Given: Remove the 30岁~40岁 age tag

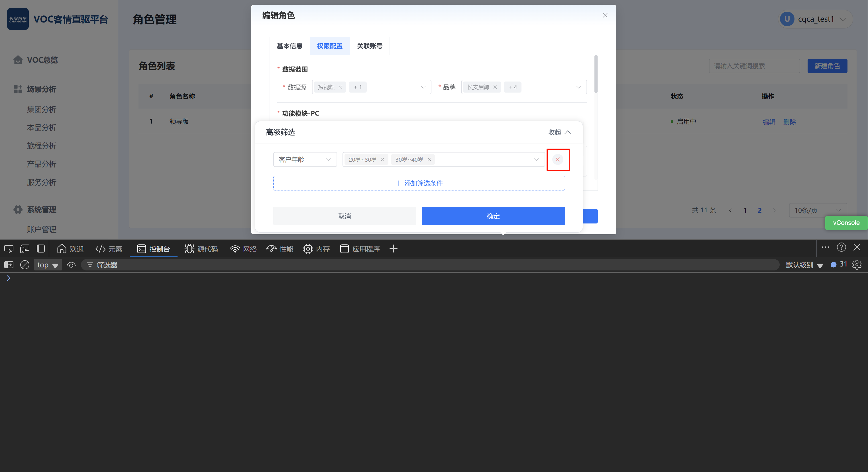Looking at the screenshot, I should click(429, 160).
